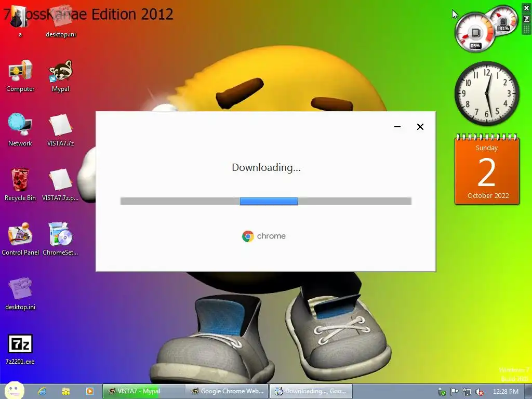Toggle CPU meter gadget larger size
This screenshot has height=399, width=532.
527,19
